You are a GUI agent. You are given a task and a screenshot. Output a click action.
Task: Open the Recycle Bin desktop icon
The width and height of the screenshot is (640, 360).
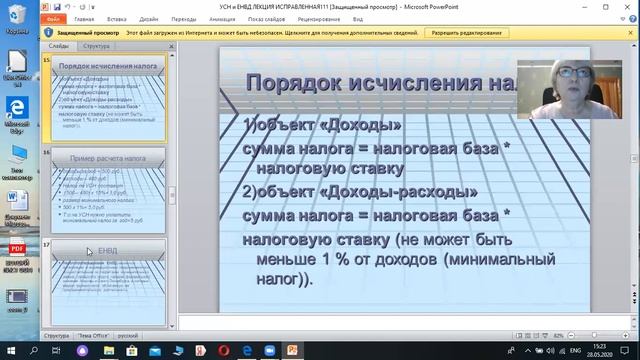point(17,18)
